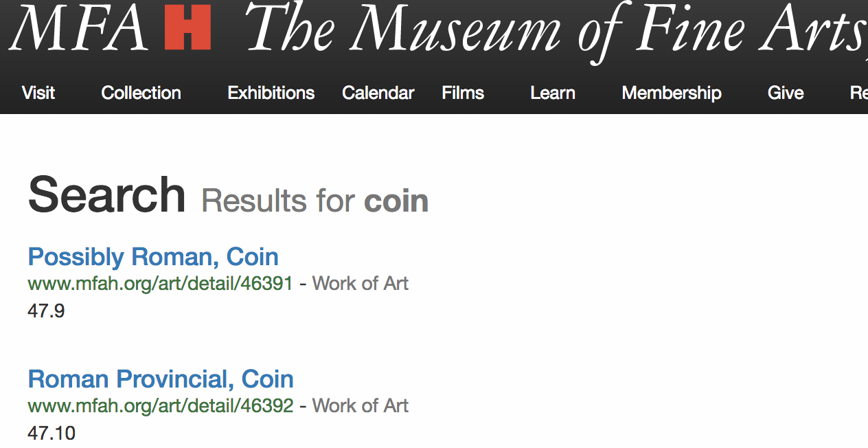The height and width of the screenshot is (448, 868).
Task: Select Films in the navigation bar
Action: pos(463,93)
